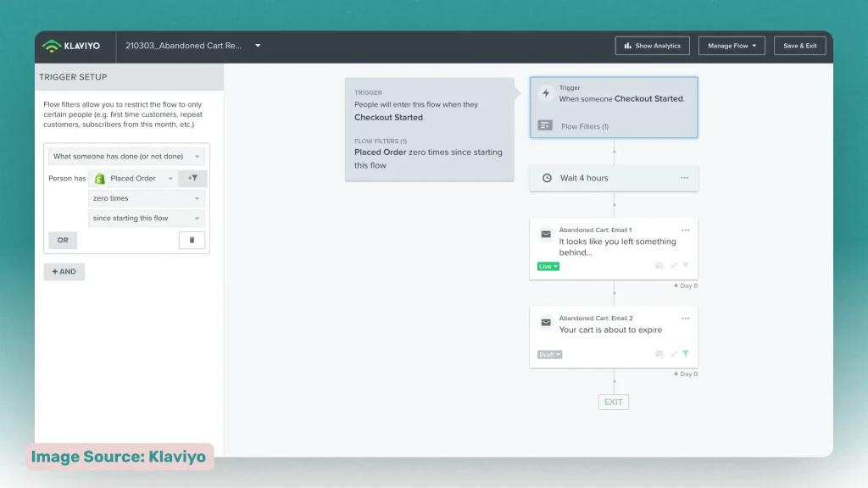
Task: Open the 'What someone has done' dropdown
Action: (x=124, y=156)
